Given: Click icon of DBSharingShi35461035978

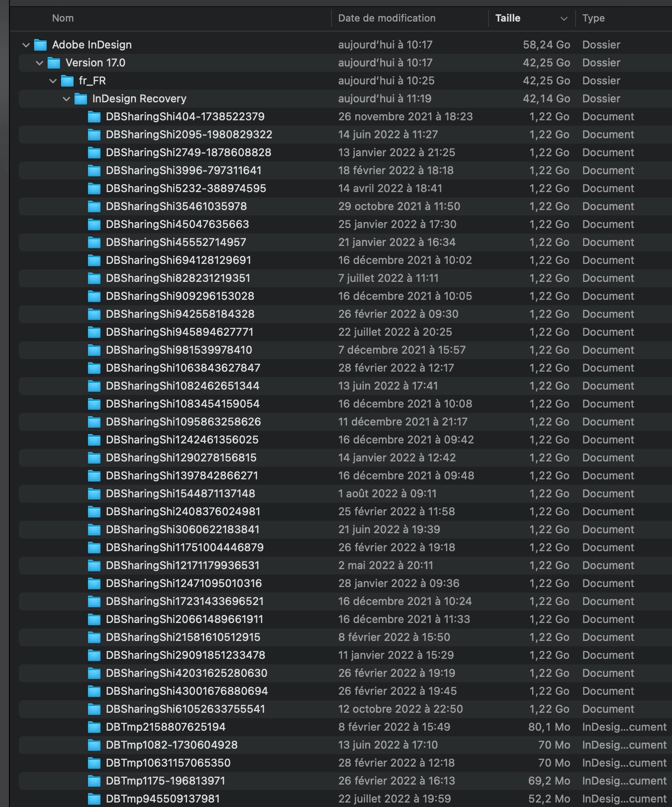Looking at the screenshot, I should click(94, 206).
